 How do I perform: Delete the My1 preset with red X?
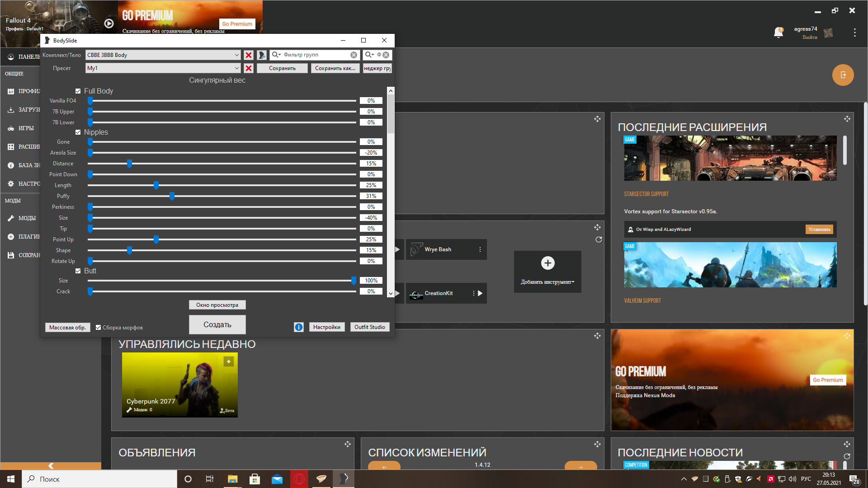pos(249,68)
